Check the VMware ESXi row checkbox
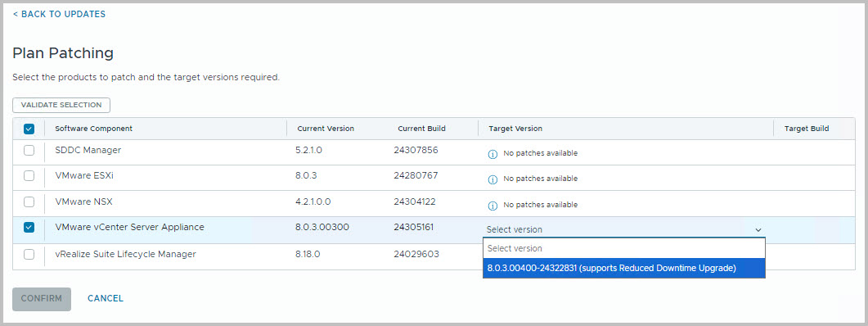 pyautogui.click(x=29, y=176)
